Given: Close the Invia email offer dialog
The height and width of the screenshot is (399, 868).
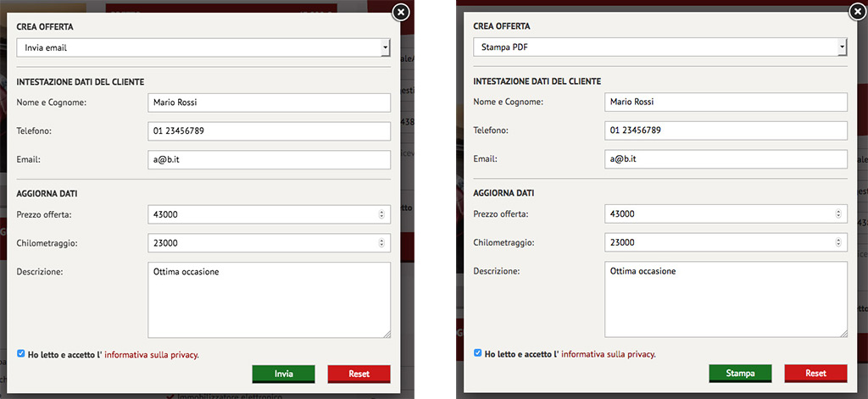Looking at the screenshot, I should [401, 12].
